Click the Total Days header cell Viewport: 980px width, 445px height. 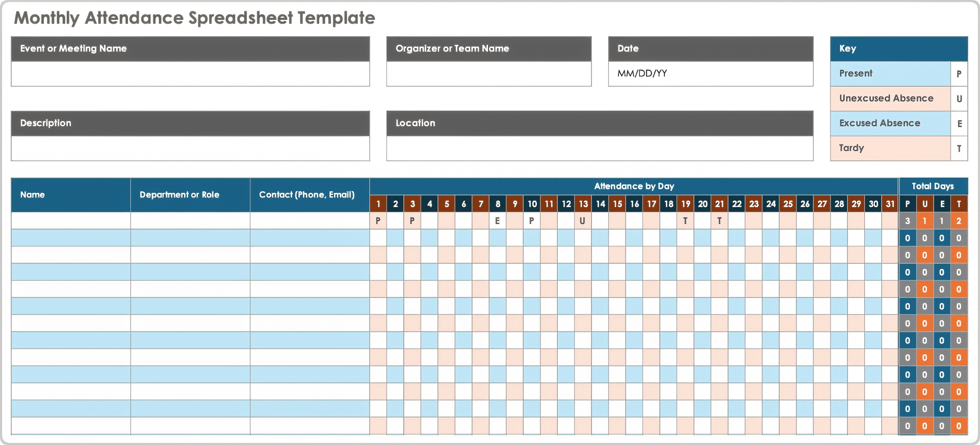coord(933,186)
